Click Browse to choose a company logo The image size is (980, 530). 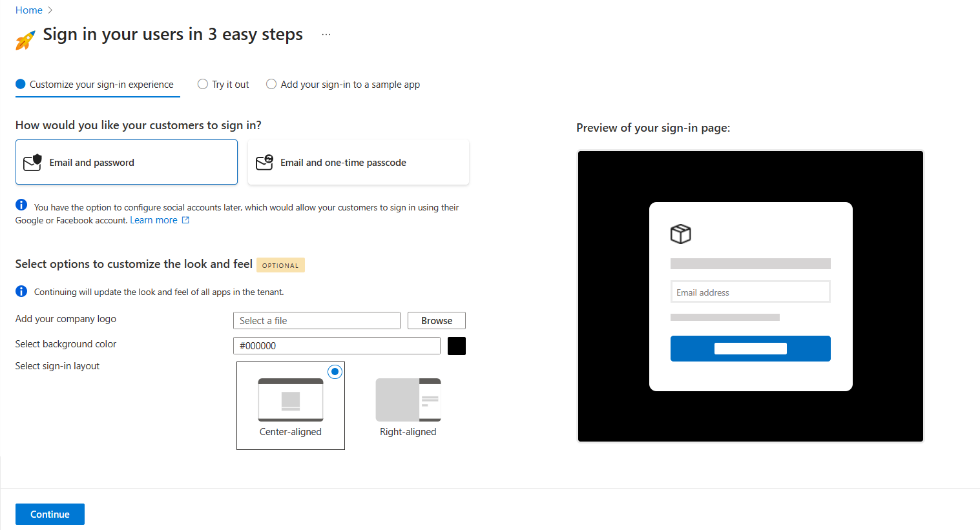pyautogui.click(x=436, y=320)
